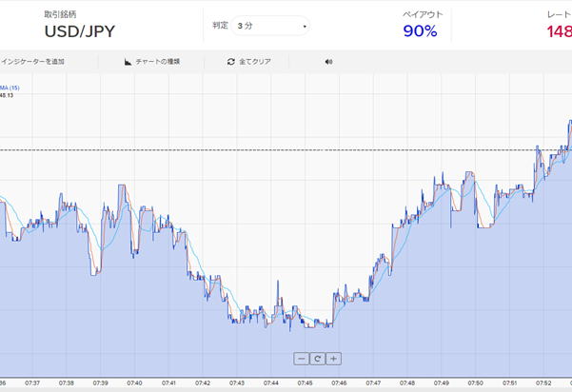
Task: Reset the chart zoom with the refresh button
Action: (x=318, y=359)
